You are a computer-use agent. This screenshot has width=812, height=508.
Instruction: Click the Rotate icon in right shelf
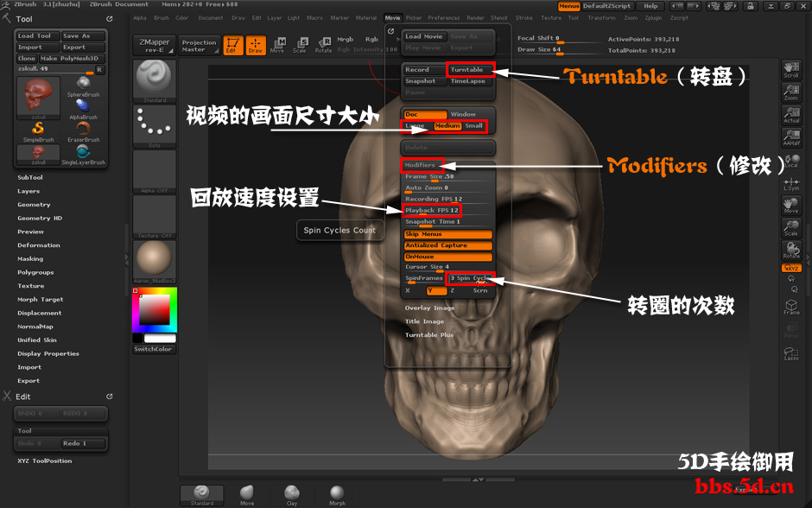791,251
